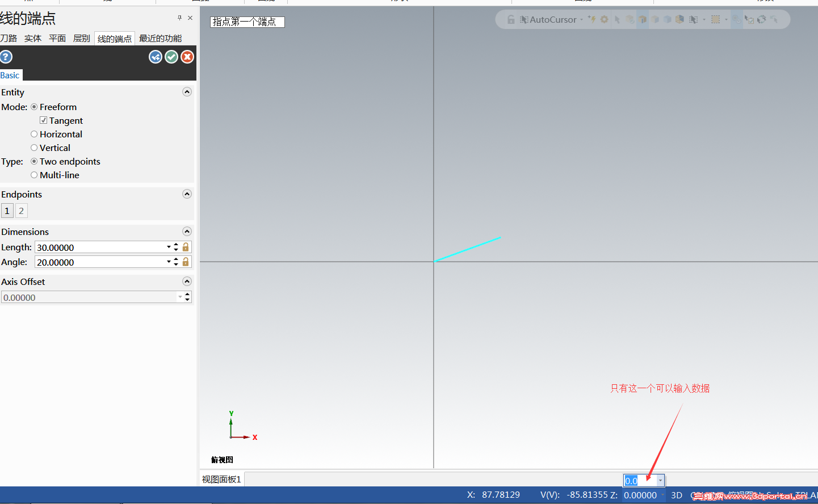The image size is (818, 504).
Task: Open AutoCursor settings gear
Action: click(604, 19)
